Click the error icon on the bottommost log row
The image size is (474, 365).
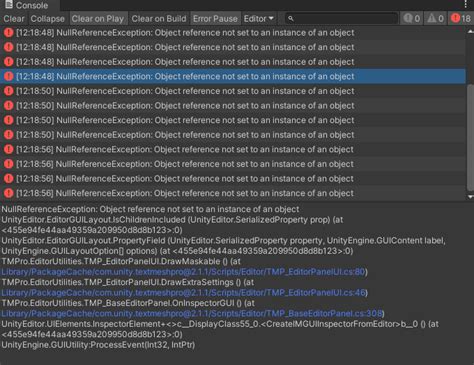pos(9,193)
